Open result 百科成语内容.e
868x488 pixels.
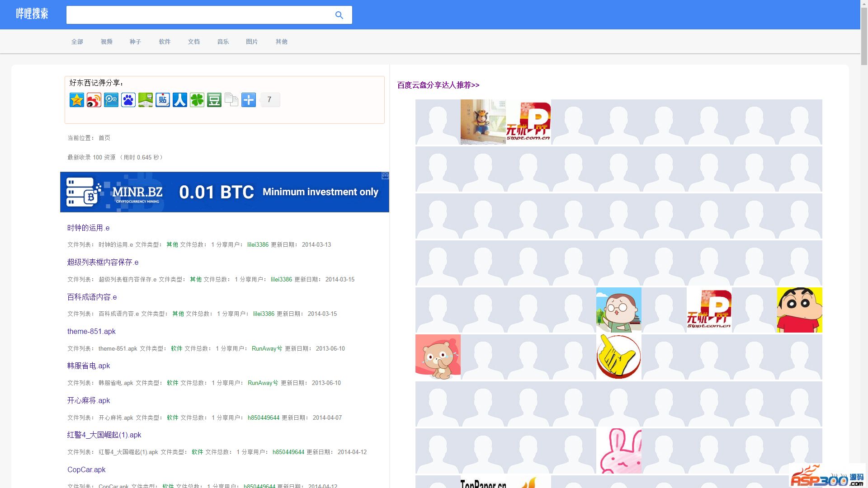92,297
